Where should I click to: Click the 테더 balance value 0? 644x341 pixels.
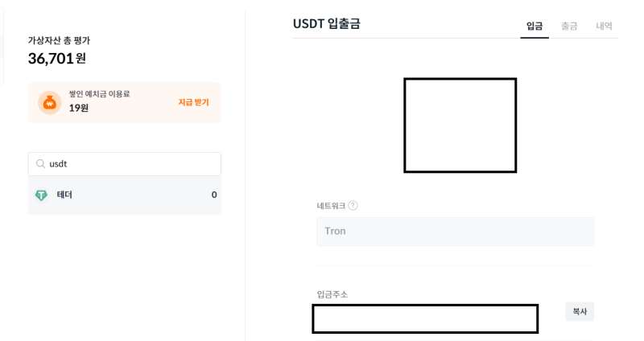coord(214,195)
